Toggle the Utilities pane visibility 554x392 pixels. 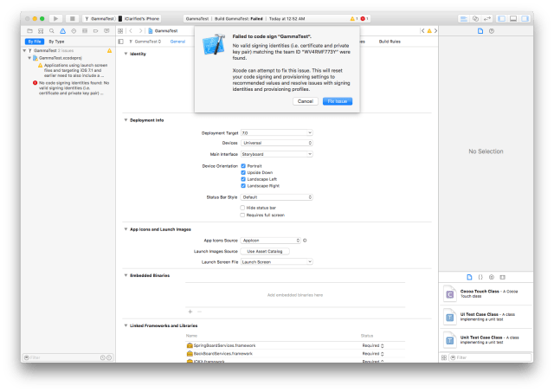click(x=525, y=19)
